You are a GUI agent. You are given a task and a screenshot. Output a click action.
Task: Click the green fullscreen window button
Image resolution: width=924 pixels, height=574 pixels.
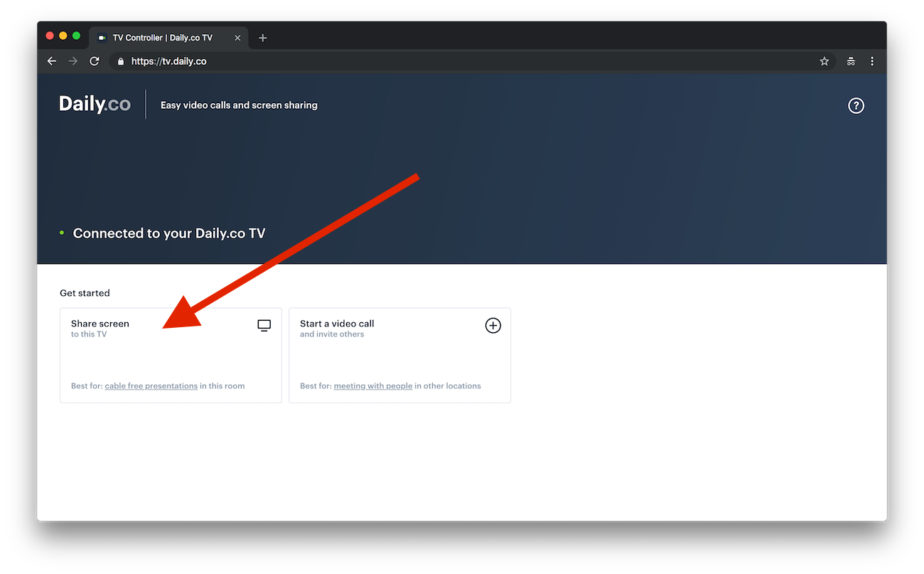(x=77, y=36)
